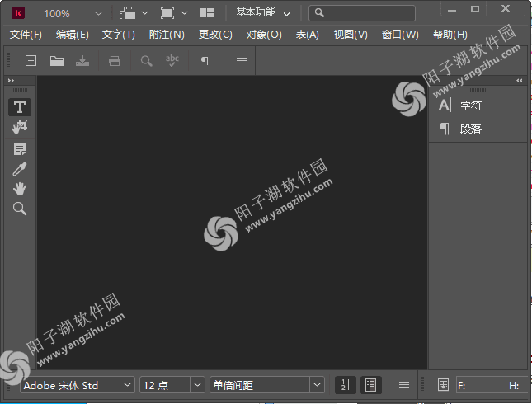Viewport: 532px width, 404px height.
Task: Open the 文字(T) menu
Action: click(x=119, y=35)
